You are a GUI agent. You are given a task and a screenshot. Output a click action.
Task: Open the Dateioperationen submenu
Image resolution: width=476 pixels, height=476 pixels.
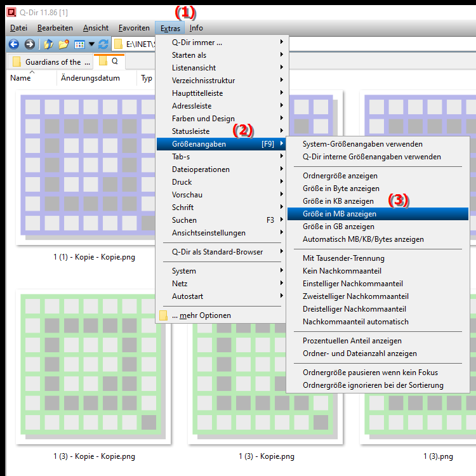point(221,169)
